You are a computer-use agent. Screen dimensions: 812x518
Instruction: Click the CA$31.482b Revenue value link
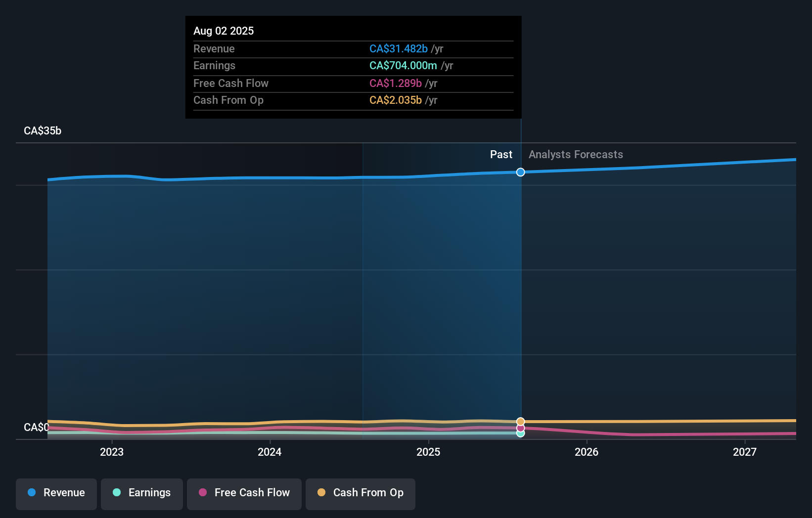(398, 48)
